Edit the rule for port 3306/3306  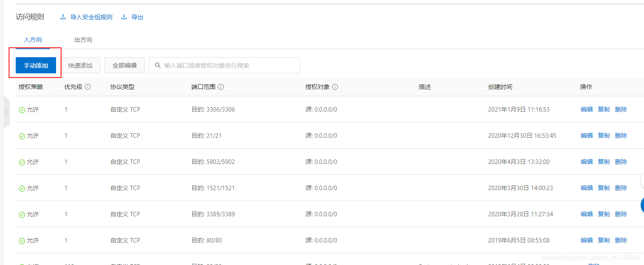pyautogui.click(x=587, y=109)
